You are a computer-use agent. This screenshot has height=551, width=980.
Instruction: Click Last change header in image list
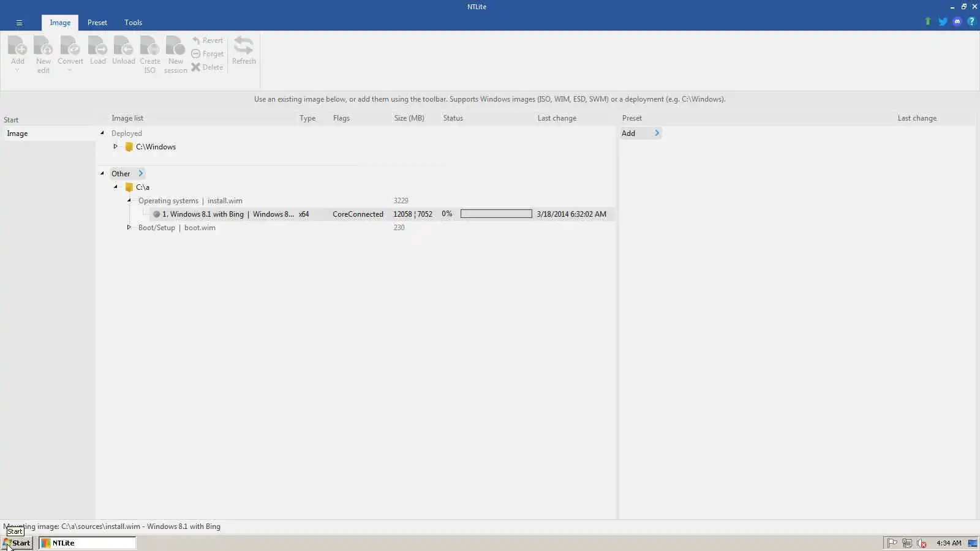(557, 118)
